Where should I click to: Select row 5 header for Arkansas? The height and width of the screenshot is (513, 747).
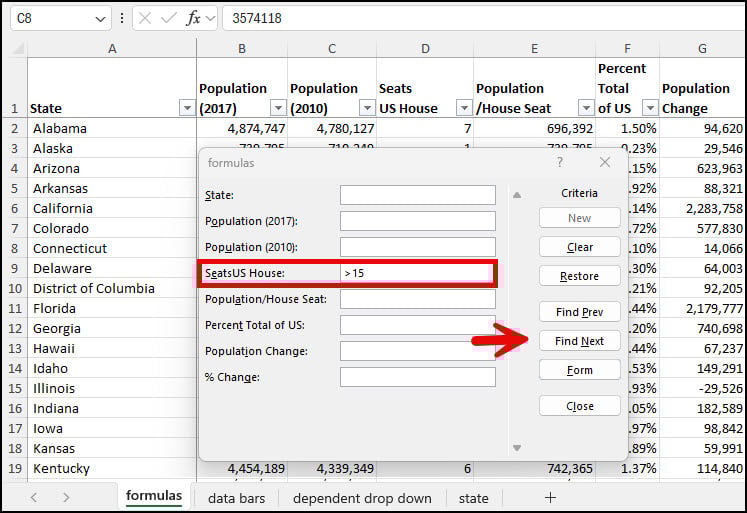click(15, 189)
